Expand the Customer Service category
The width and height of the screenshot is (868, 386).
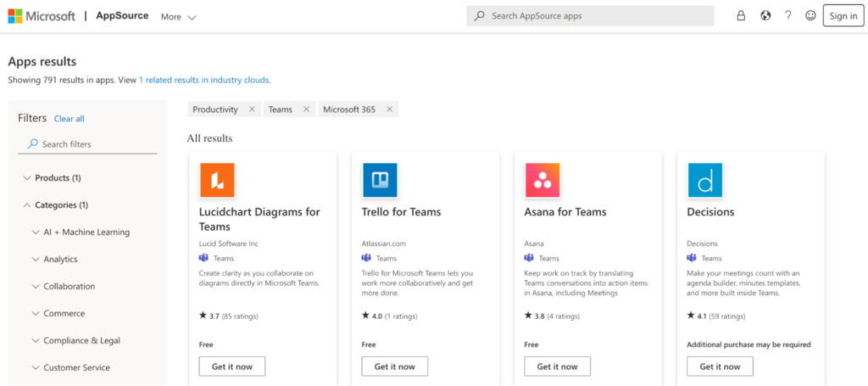click(70, 367)
